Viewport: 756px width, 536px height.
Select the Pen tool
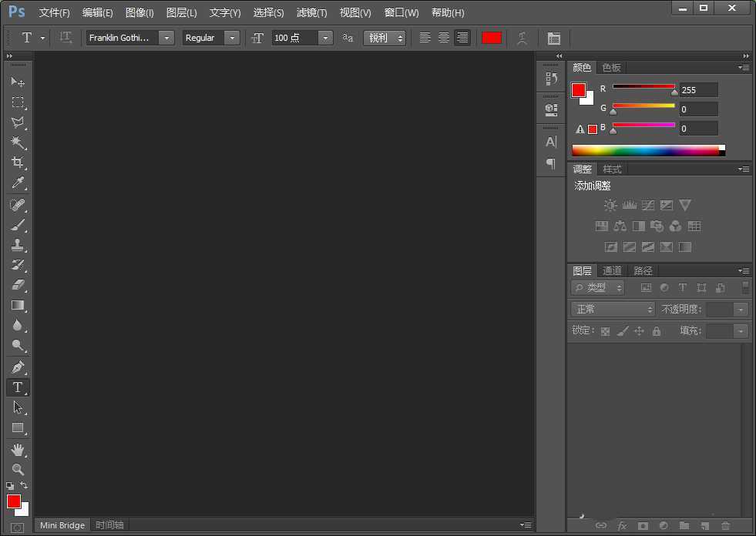[18, 367]
